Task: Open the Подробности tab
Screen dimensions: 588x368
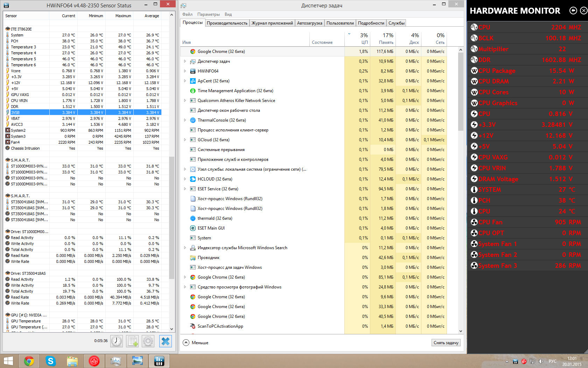Action: point(371,23)
